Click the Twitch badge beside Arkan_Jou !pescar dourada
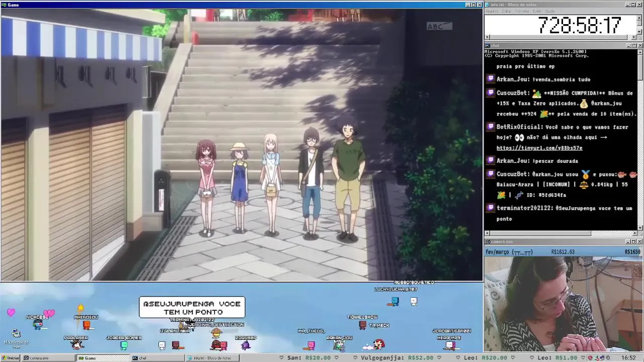 pos(491,160)
